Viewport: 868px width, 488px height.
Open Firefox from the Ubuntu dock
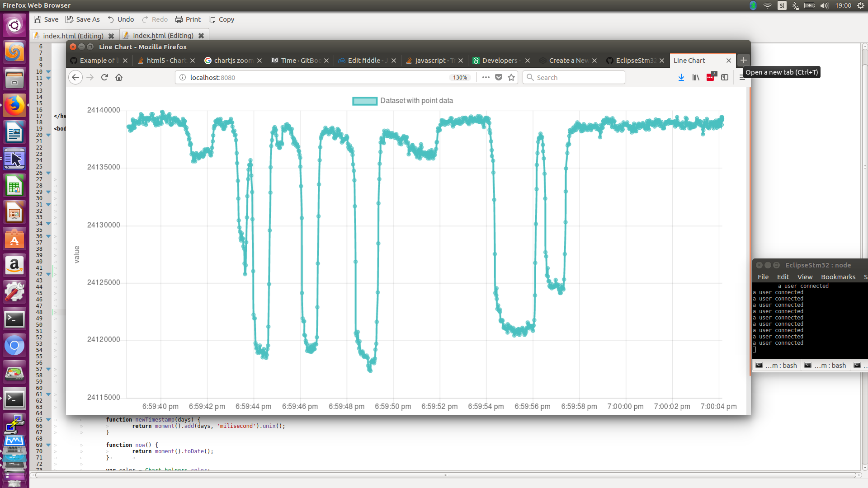[x=14, y=106]
